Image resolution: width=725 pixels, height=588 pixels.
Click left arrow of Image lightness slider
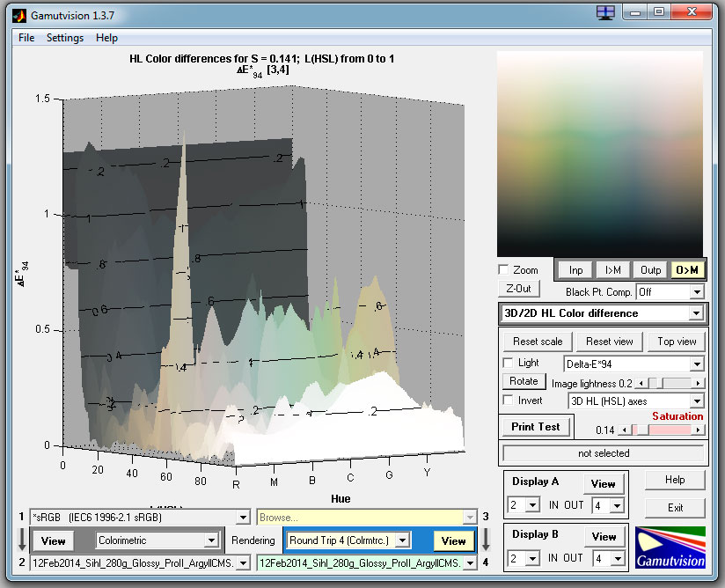(x=641, y=383)
